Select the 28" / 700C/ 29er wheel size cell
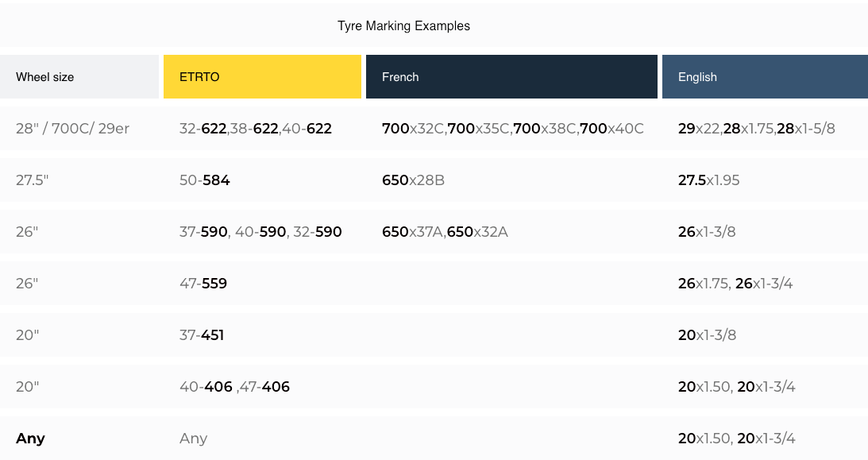 tap(72, 129)
